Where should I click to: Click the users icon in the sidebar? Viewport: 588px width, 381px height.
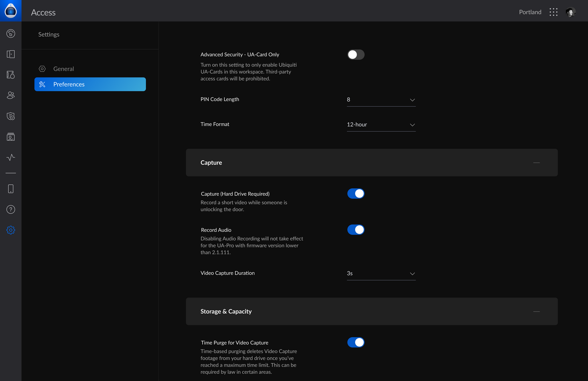click(11, 95)
